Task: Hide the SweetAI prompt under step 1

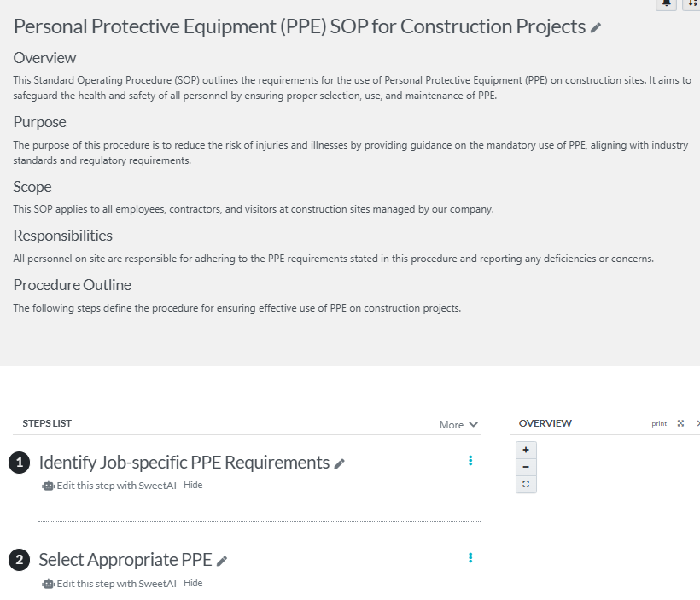Action: point(193,485)
